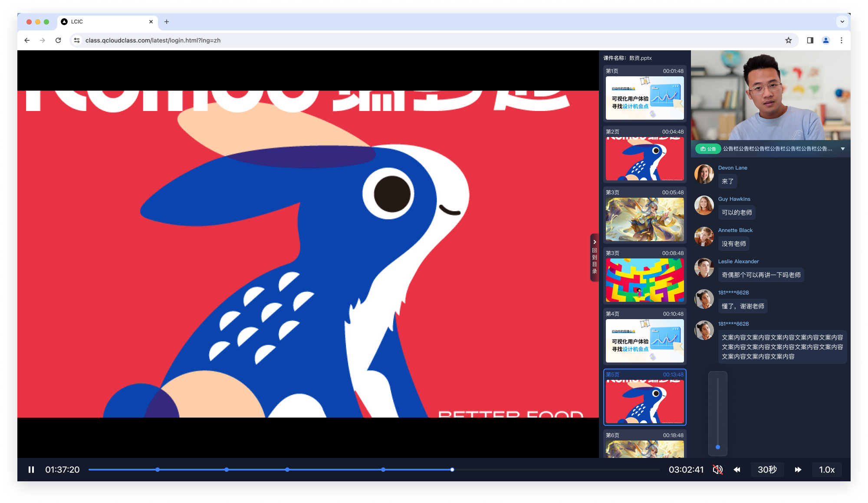Click the green 公告 badge
The image size is (868, 503).
click(708, 149)
